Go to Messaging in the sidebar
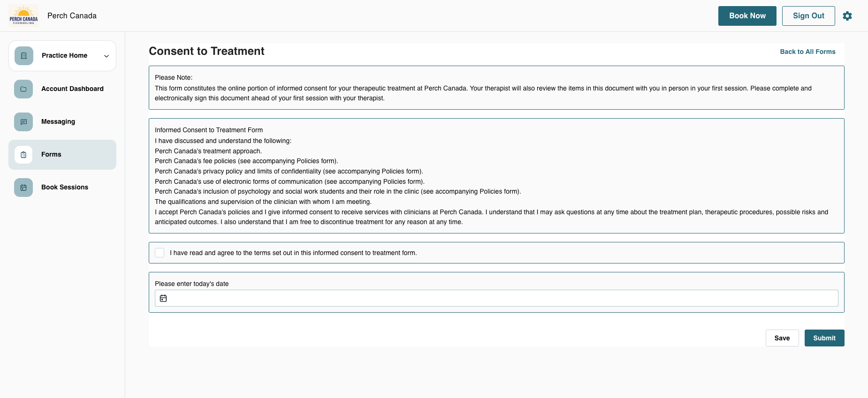The image size is (868, 398). point(62,122)
